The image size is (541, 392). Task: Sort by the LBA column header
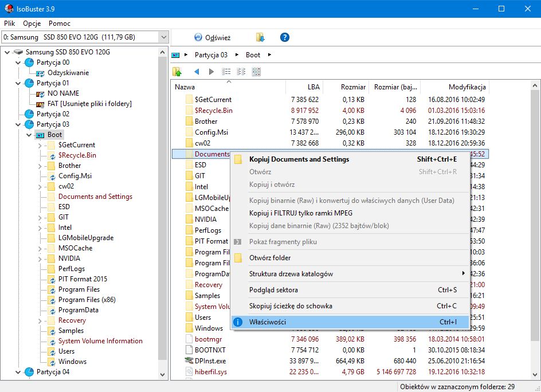tap(304, 87)
